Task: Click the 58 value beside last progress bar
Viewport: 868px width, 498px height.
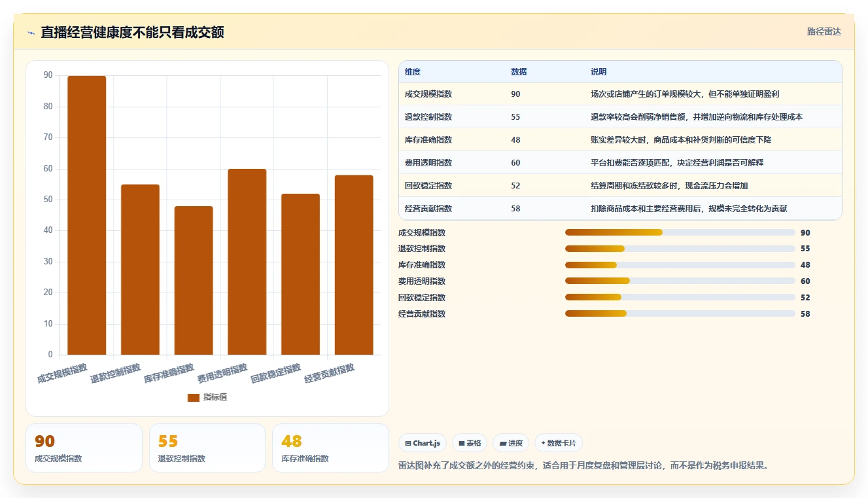Action: [x=805, y=314]
